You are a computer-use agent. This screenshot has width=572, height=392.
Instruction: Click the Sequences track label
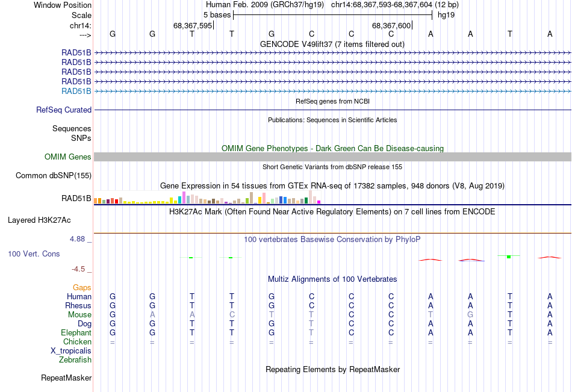point(72,128)
